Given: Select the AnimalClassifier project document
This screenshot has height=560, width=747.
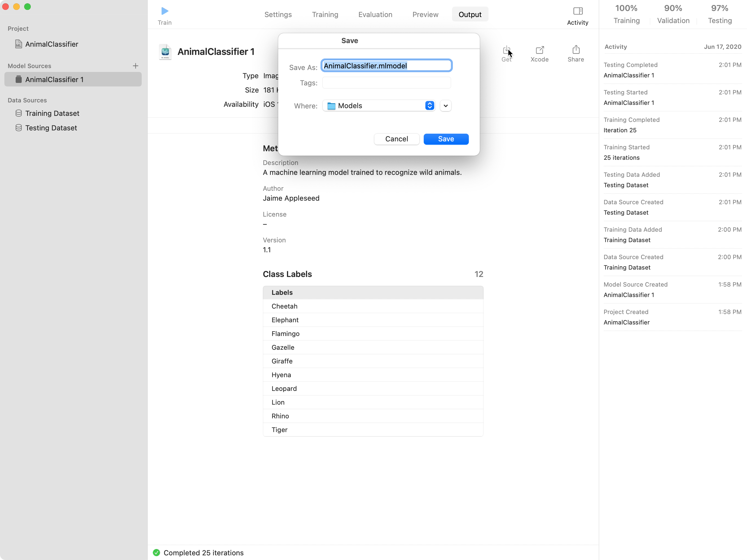Looking at the screenshot, I should pyautogui.click(x=52, y=44).
